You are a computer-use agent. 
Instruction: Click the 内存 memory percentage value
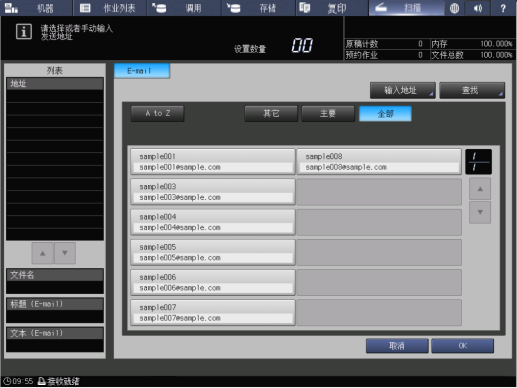[x=496, y=44]
